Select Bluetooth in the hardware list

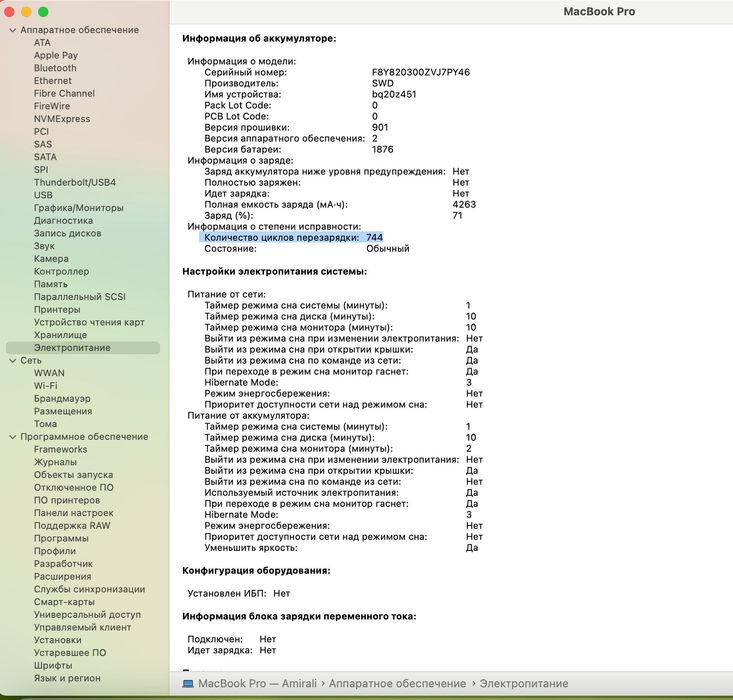tap(55, 68)
